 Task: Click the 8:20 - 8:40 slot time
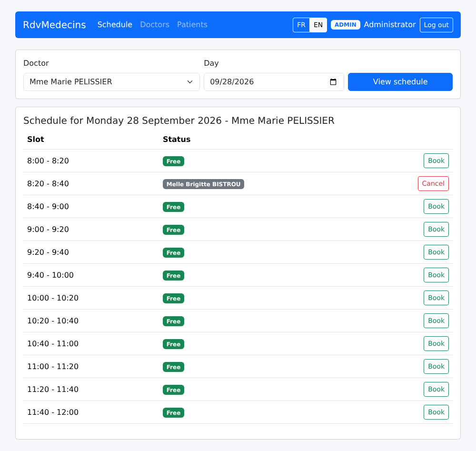[48, 184]
